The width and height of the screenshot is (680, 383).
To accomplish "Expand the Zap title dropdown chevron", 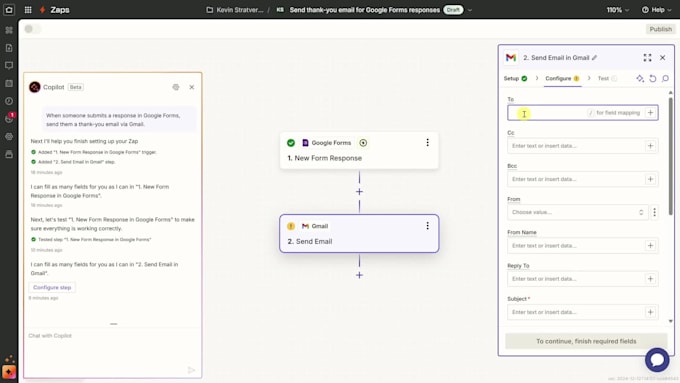I will 470,10.
